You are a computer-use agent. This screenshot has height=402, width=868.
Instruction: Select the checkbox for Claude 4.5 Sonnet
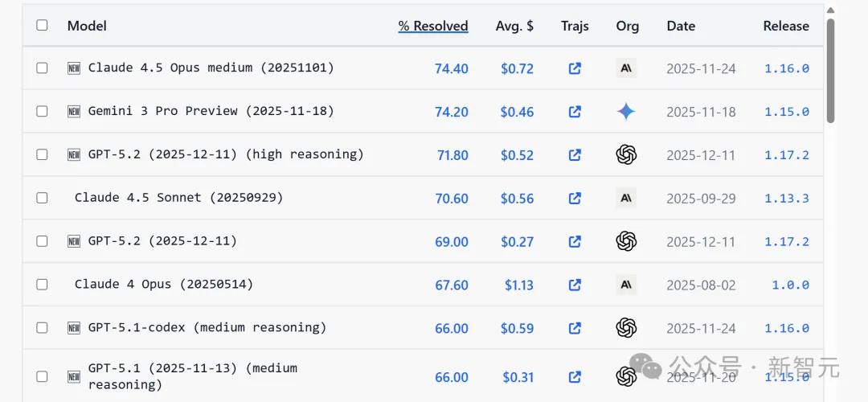[x=42, y=198]
